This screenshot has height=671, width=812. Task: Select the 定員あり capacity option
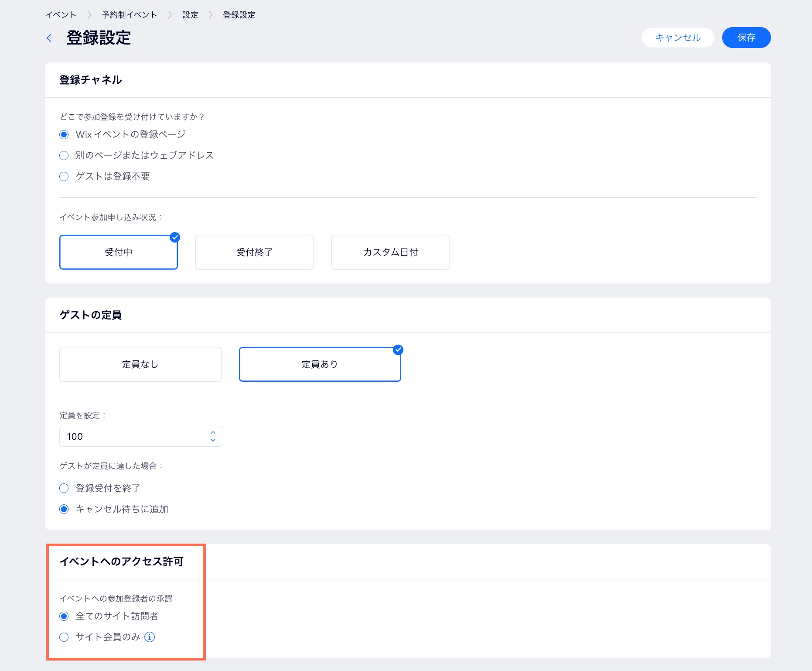pyautogui.click(x=320, y=364)
